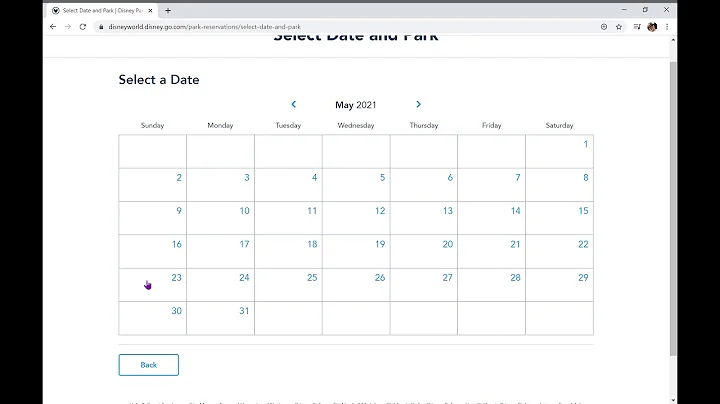This screenshot has height=404, width=720.
Task: Bookmark this page with the star icon
Action: pos(619,27)
